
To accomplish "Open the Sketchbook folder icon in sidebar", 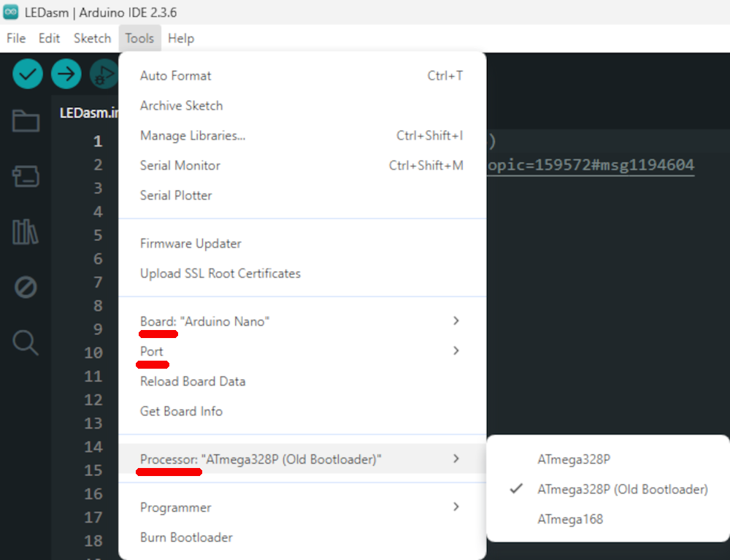I will (26, 121).
